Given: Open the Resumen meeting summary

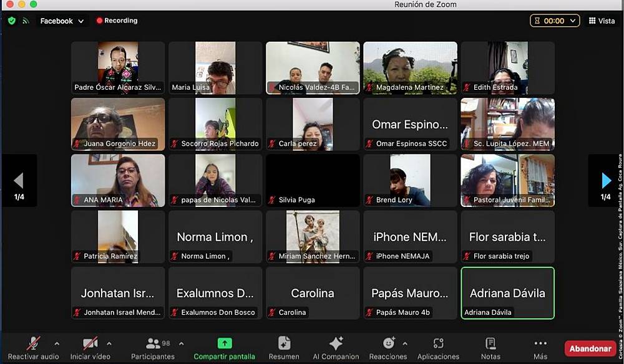Looking at the screenshot, I should pyautogui.click(x=284, y=348).
